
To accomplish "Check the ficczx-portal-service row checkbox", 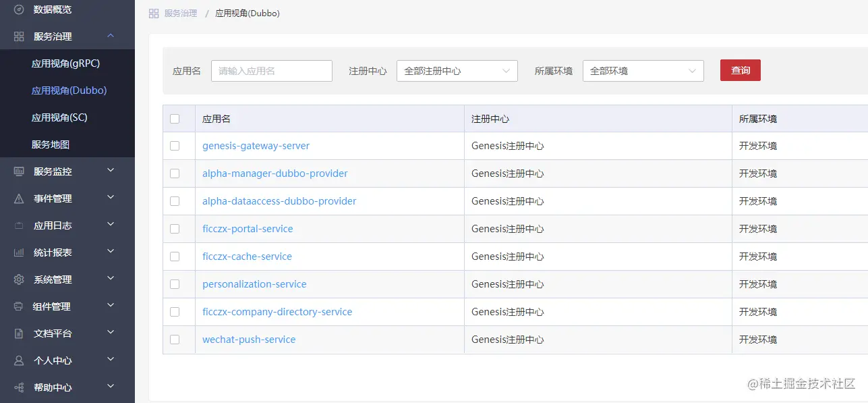I will [175, 229].
